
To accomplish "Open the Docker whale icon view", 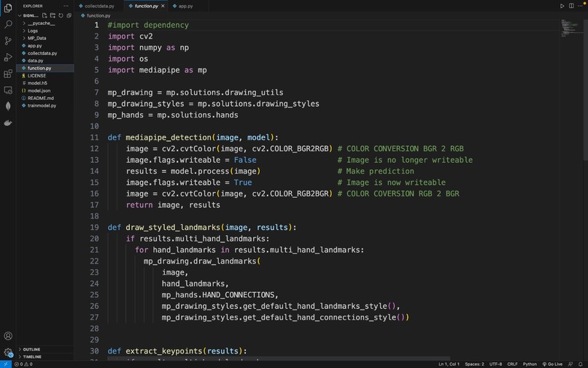I will coord(8,123).
